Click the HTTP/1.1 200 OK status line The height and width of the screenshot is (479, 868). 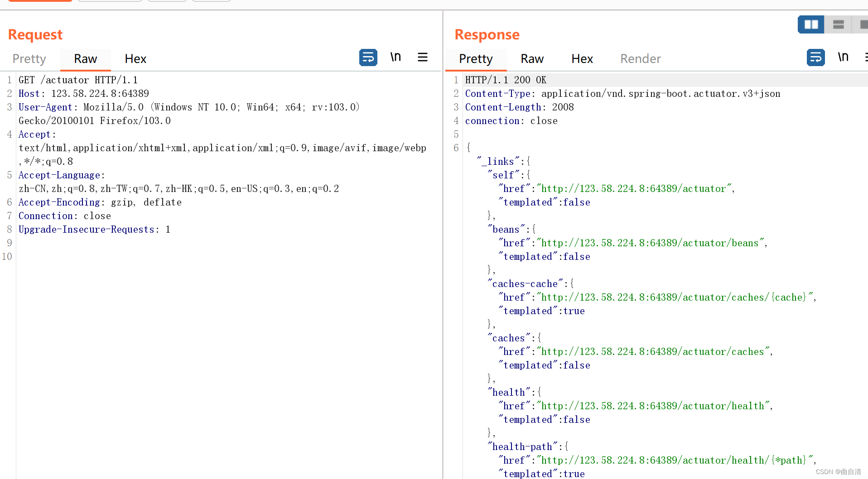click(x=506, y=80)
